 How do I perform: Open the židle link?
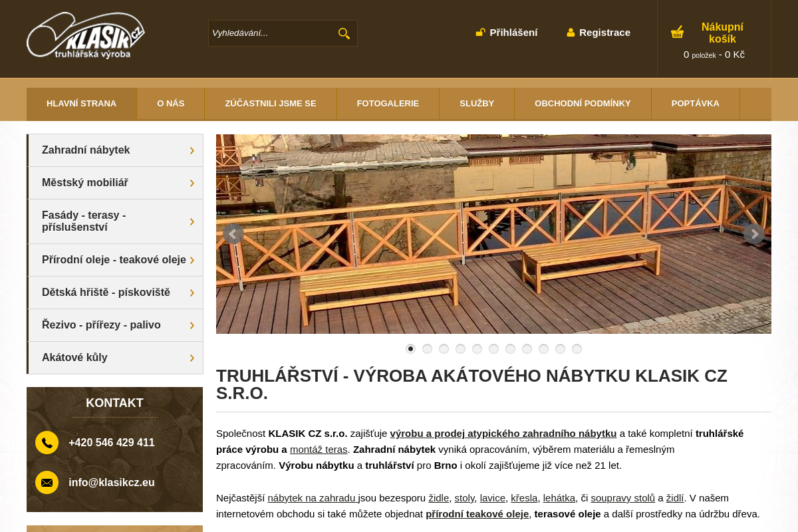click(439, 498)
